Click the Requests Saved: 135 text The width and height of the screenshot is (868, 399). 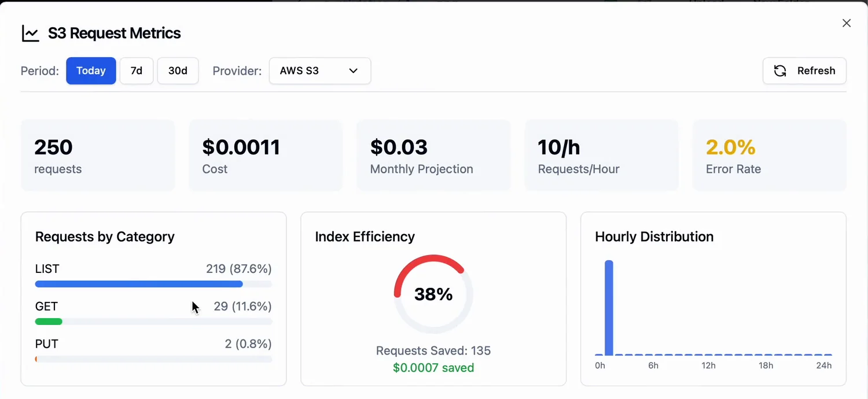coord(433,350)
